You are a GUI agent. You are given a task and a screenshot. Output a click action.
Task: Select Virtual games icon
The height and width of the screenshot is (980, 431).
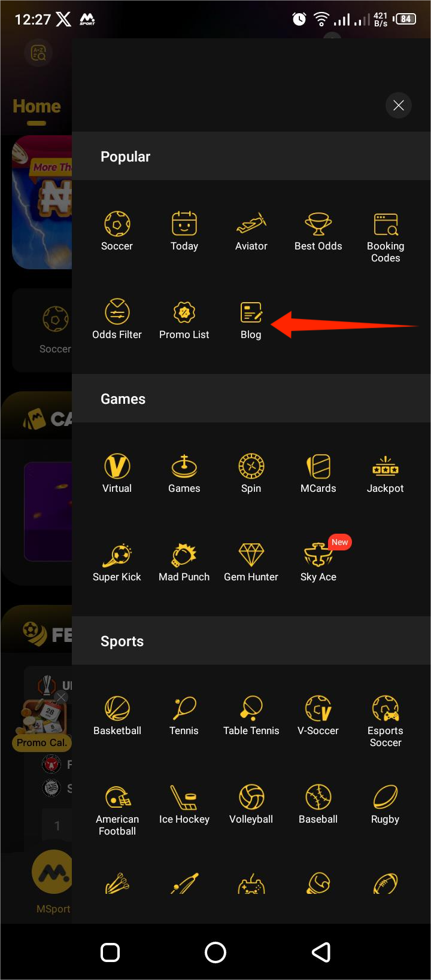[x=117, y=467]
